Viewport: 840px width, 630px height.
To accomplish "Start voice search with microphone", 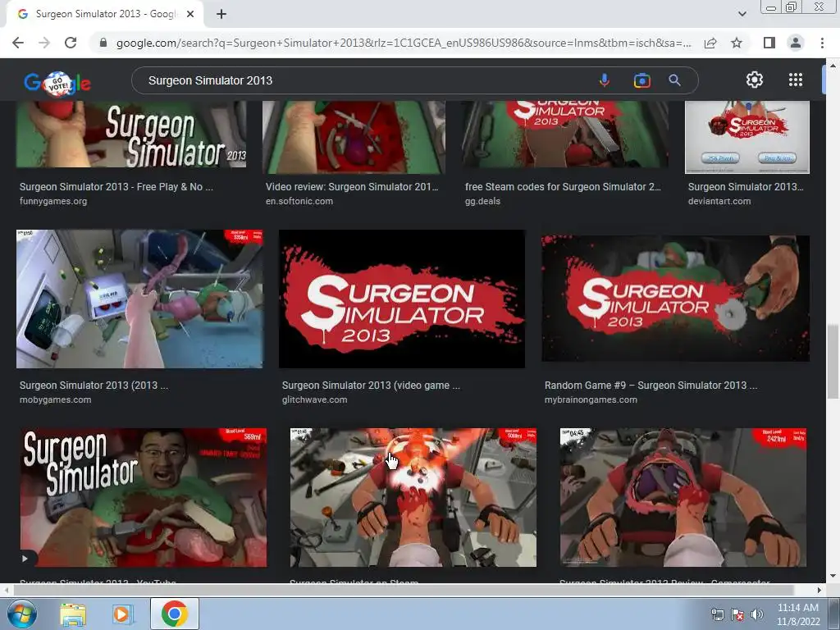I will 605,80.
